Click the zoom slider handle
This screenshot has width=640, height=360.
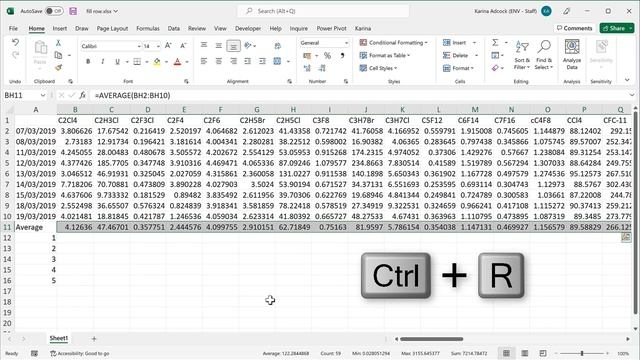point(582,353)
